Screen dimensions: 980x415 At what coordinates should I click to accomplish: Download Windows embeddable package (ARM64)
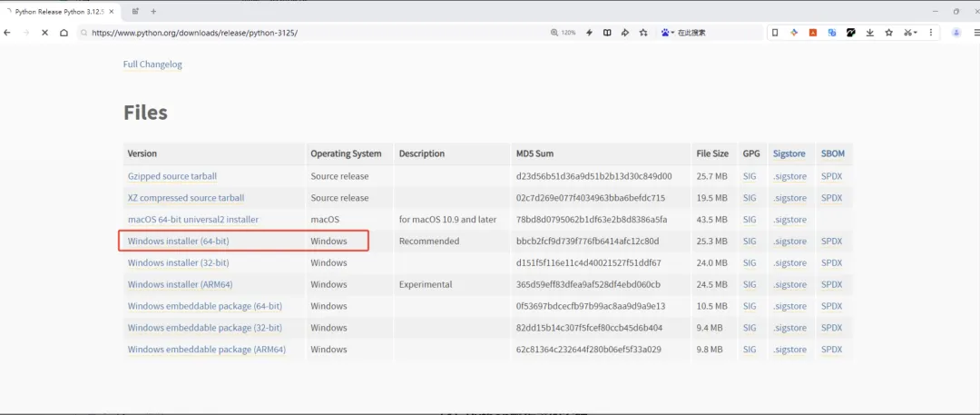click(207, 350)
